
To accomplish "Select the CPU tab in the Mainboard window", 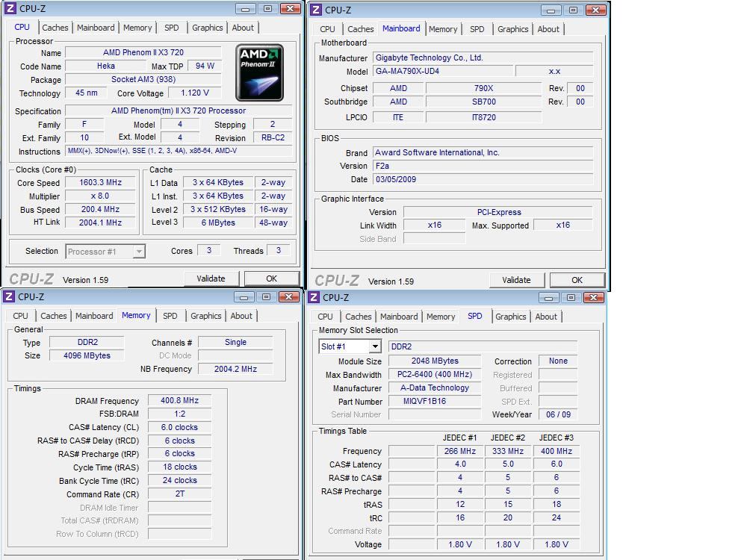I will (x=327, y=29).
